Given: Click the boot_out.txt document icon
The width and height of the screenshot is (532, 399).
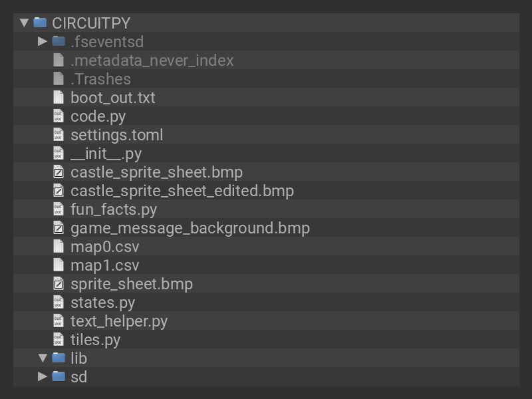Looking at the screenshot, I should tap(59, 98).
